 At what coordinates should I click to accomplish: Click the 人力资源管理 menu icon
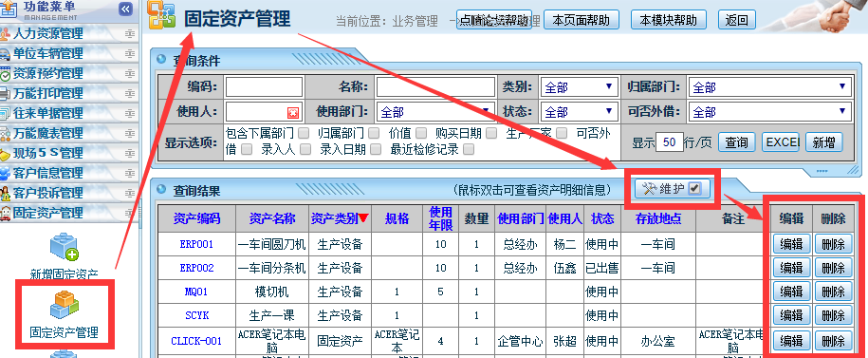(5, 34)
